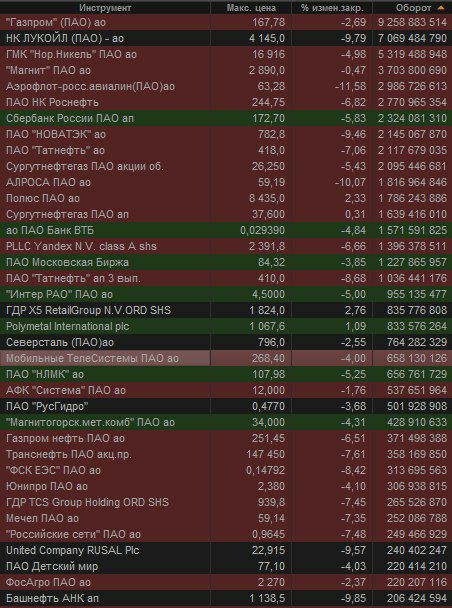
Task: Sort by the Инструмент column header
Action: [105, 7]
